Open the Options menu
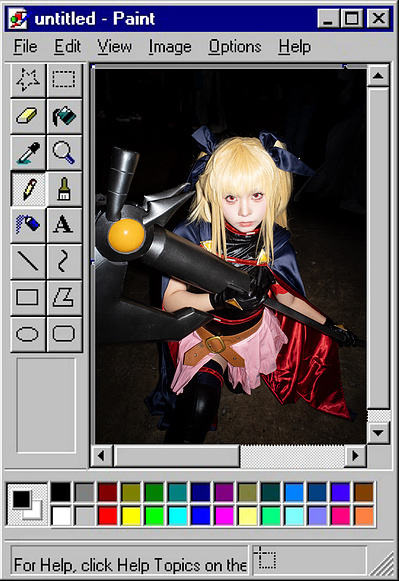The width and height of the screenshot is (399, 581). click(x=235, y=47)
